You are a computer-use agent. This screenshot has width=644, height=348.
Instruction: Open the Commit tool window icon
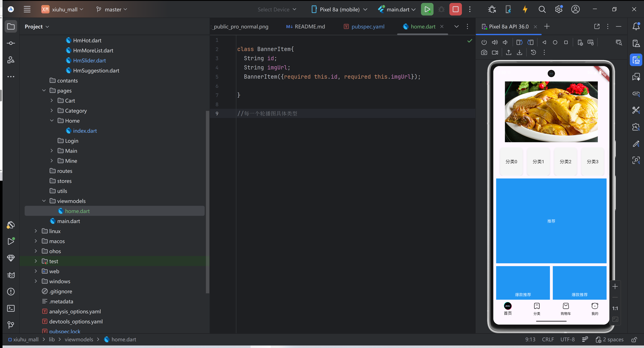(11, 43)
